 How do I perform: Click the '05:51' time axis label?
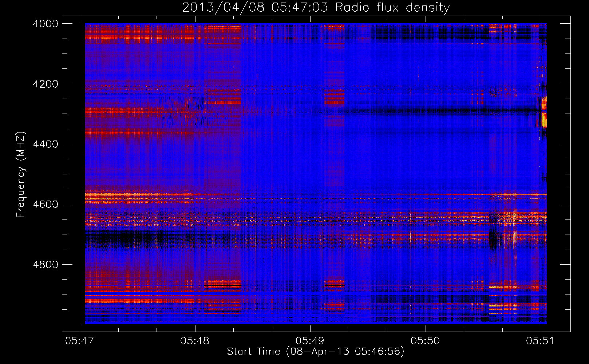pyautogui.click(x=540, y=341)
